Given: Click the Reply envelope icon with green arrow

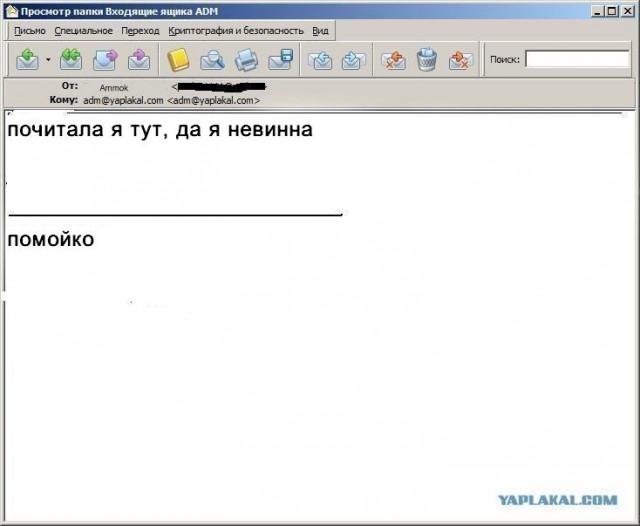Looking at the screenshot, I should [27, 60].
